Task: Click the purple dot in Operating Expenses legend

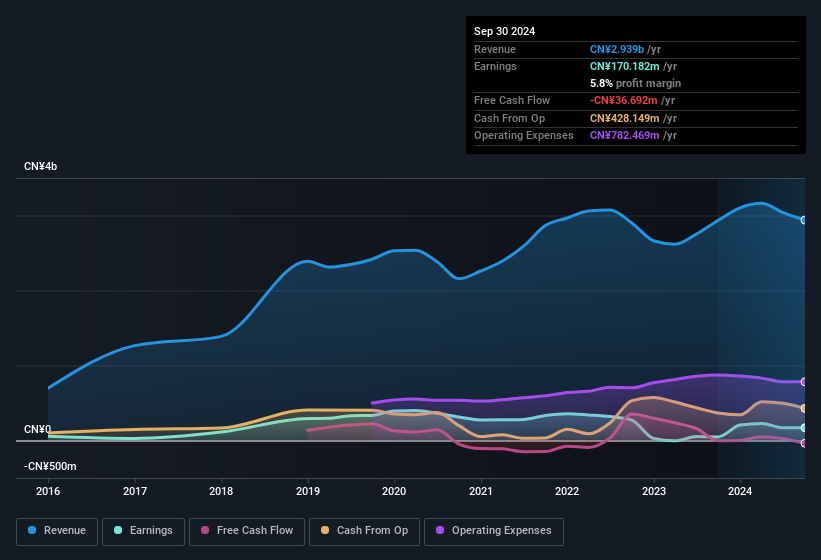Action: [x=440, y=530]
